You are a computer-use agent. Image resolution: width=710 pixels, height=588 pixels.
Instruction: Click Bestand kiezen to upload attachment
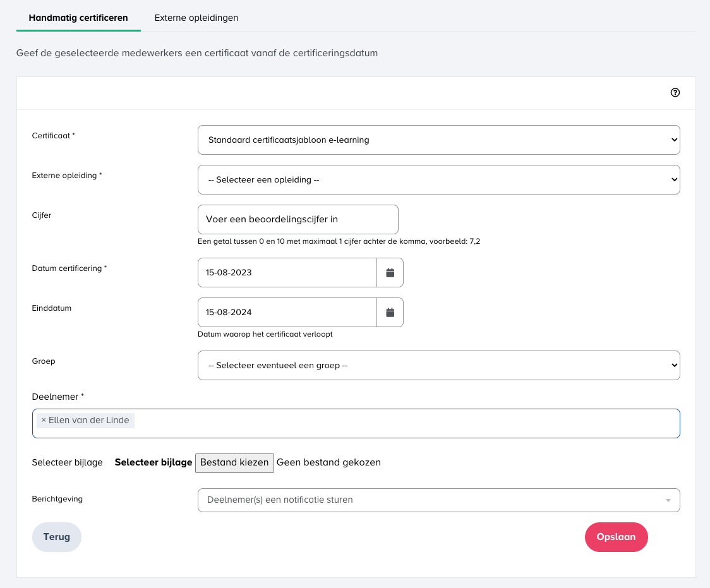234,463
